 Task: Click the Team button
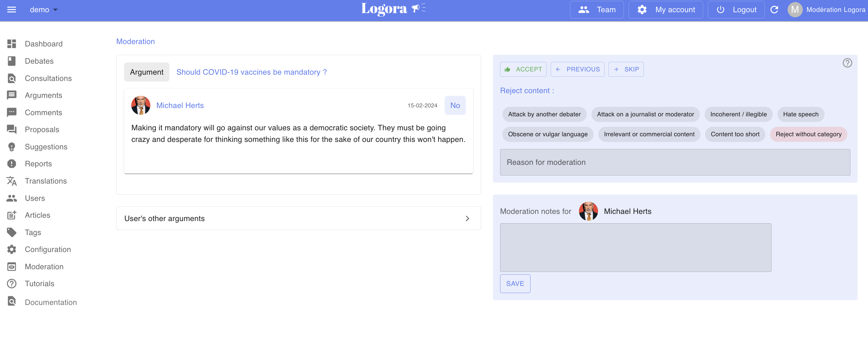click(x=597, y=10)
